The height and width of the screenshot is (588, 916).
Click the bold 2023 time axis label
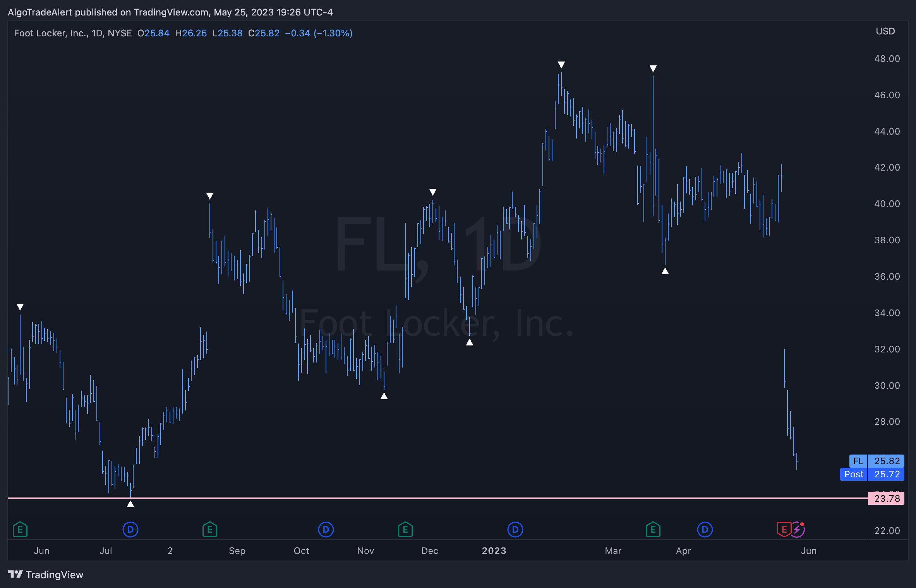click(494, 551)
